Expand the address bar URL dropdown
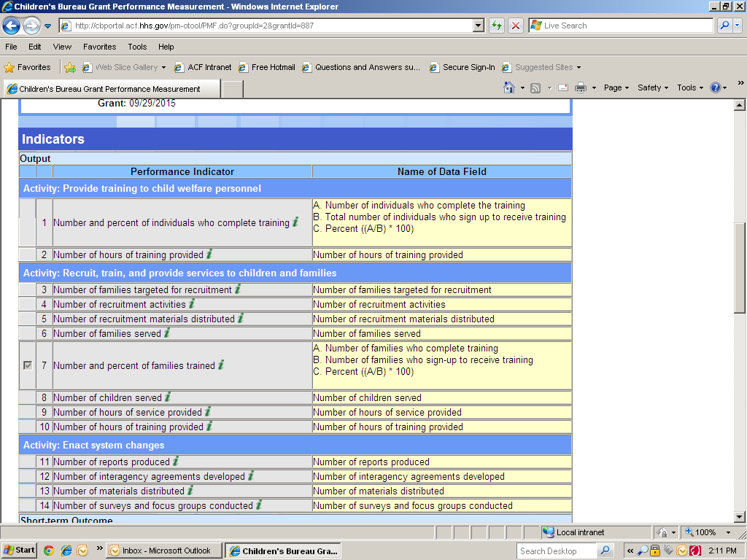Image resolution: width=747 pixels, height=560 pixels. click(x=479, y=26)
